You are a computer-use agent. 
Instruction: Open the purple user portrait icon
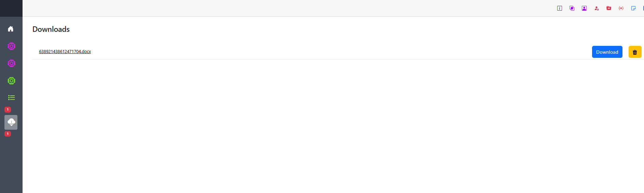[584, 8]
